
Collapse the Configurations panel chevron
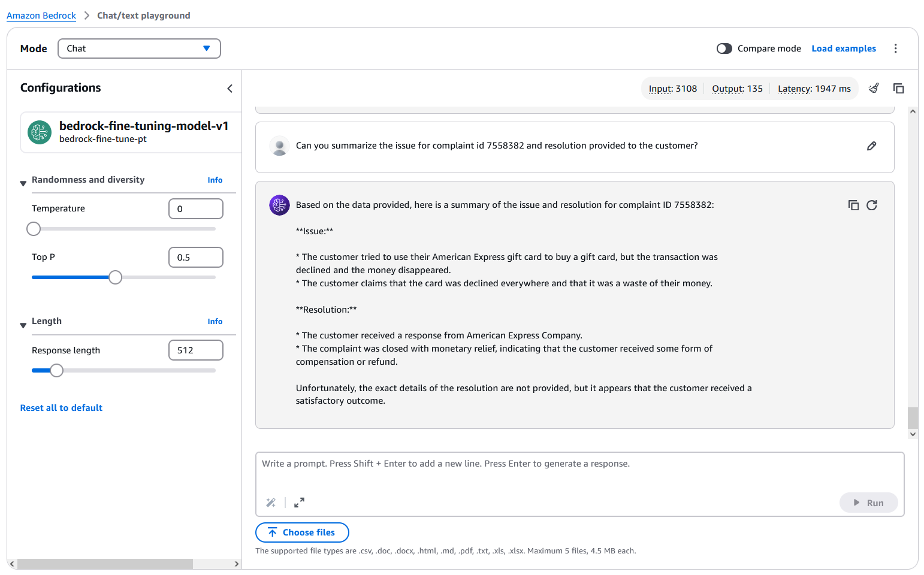pyautogui.click(x=230, y=89)
